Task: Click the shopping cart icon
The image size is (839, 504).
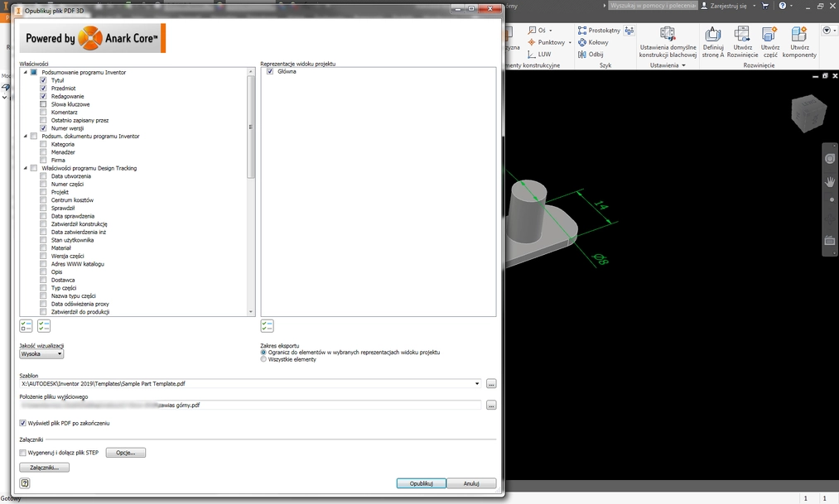Action: pyautogui.click(x=765, y=6)
